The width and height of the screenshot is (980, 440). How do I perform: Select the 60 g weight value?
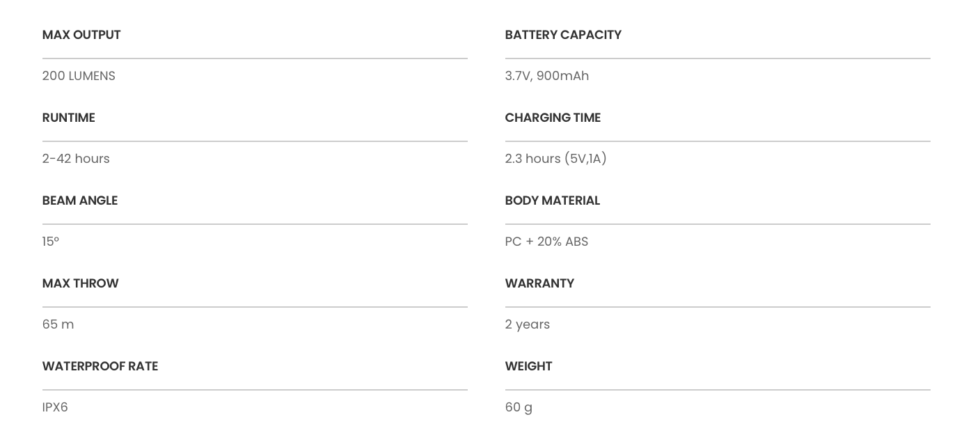tap(519, 407)
